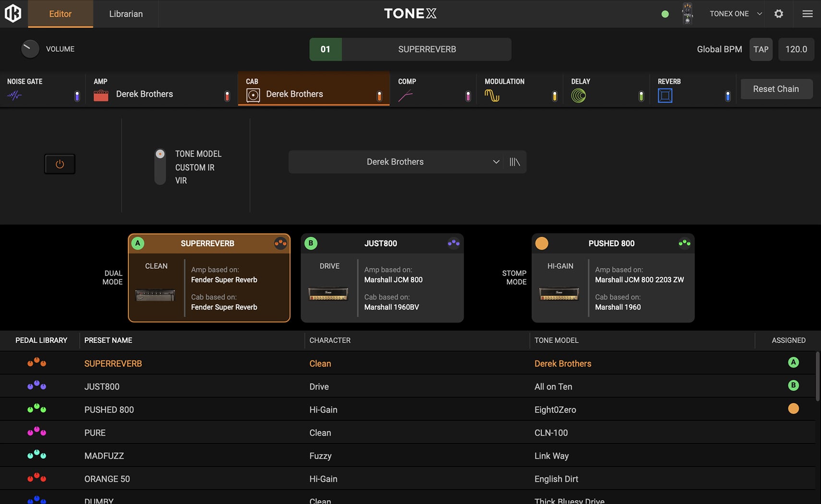Click the Delay concentric circles icon
821x504 pixels.
579,96
